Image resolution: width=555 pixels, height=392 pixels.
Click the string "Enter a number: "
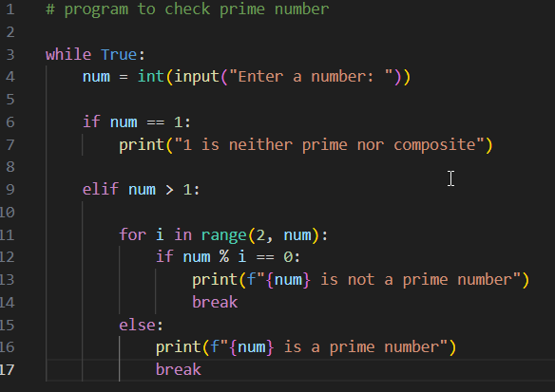point(311,77)
